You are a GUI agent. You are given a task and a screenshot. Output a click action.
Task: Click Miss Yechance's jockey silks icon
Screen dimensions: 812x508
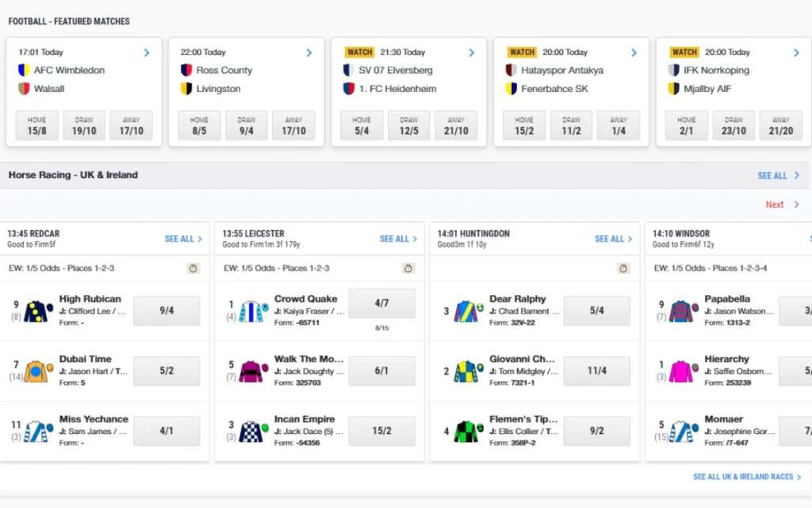[x=38, y=431]
